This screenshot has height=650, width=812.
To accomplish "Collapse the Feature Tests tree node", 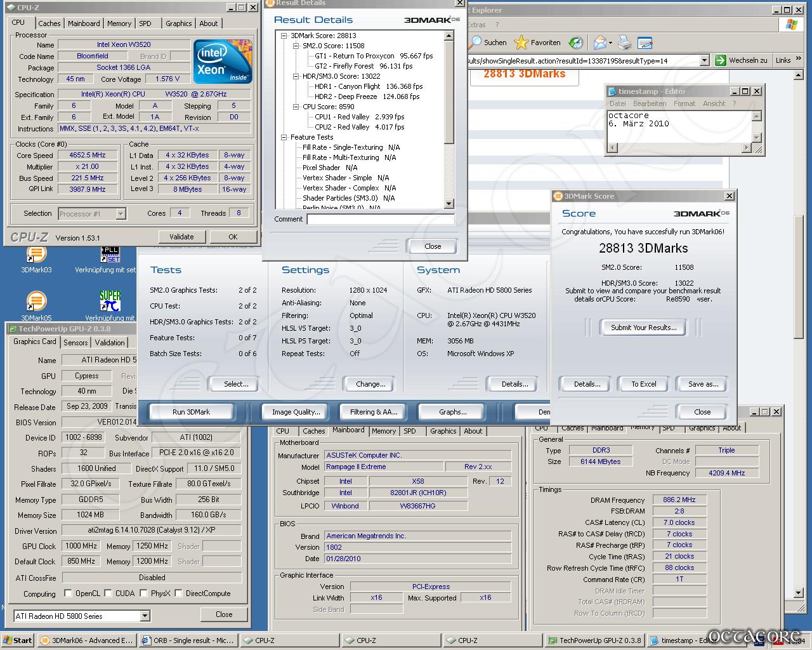I will pyautogui.click(x=285, y=137).
